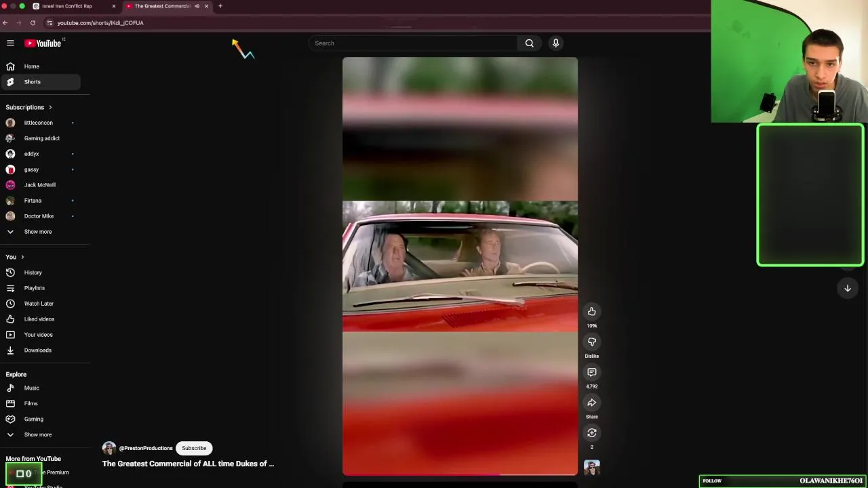The width and height of the screenshot is (868, 488).
Task: Reload the page in browser
Action: click(x=33, y=23)
